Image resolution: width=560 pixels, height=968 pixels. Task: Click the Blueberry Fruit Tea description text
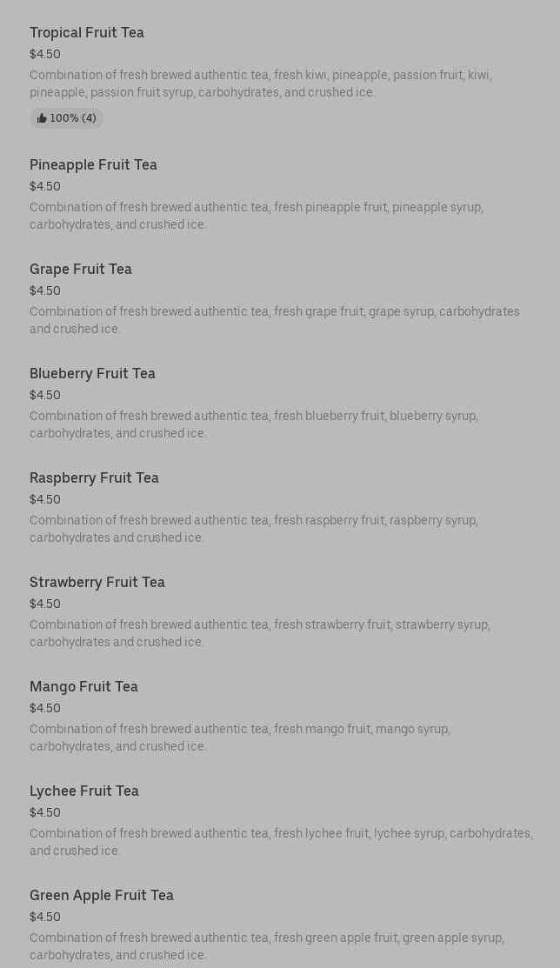254,424
